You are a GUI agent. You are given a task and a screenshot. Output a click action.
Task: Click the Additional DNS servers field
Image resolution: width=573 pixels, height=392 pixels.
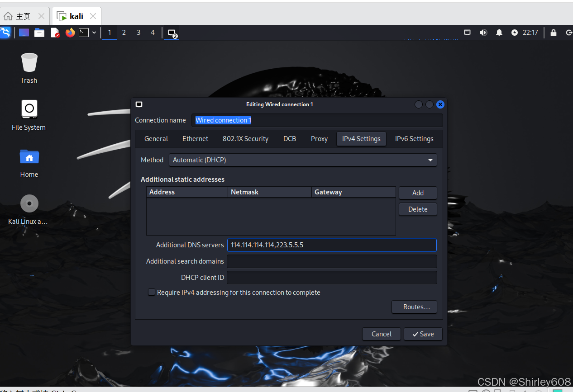332,245
